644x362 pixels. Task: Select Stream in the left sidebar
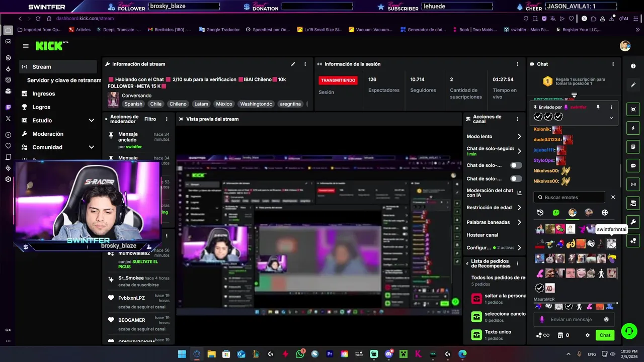[x=58, y=67]
